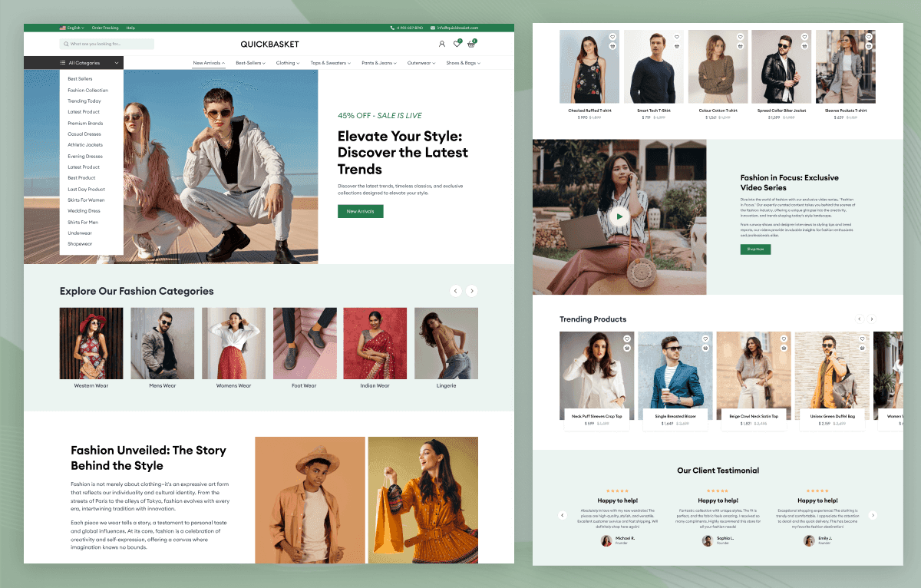The height and width of the screenshot is (588, 921).
Task: Open the wishlist heart icon in header
Action: coord(457,45)
